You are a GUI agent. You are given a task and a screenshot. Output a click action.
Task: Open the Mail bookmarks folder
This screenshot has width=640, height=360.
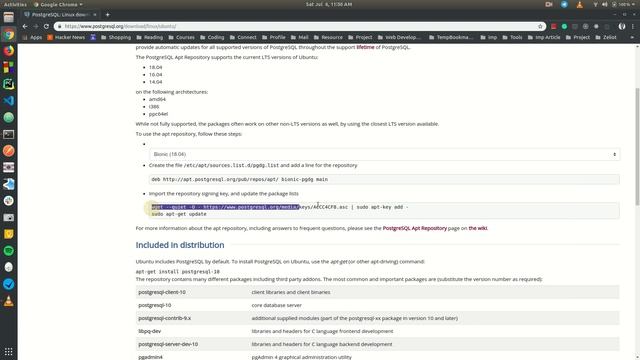coord(299,37)
